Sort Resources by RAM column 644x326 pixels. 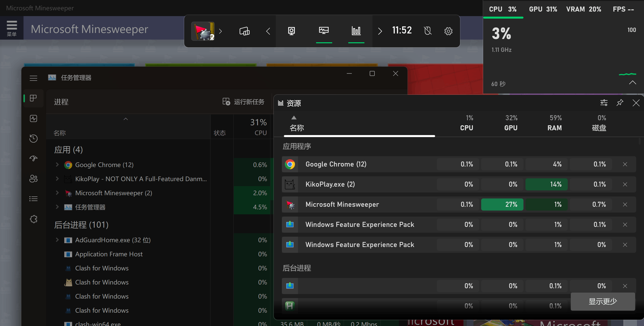[555, 123]
